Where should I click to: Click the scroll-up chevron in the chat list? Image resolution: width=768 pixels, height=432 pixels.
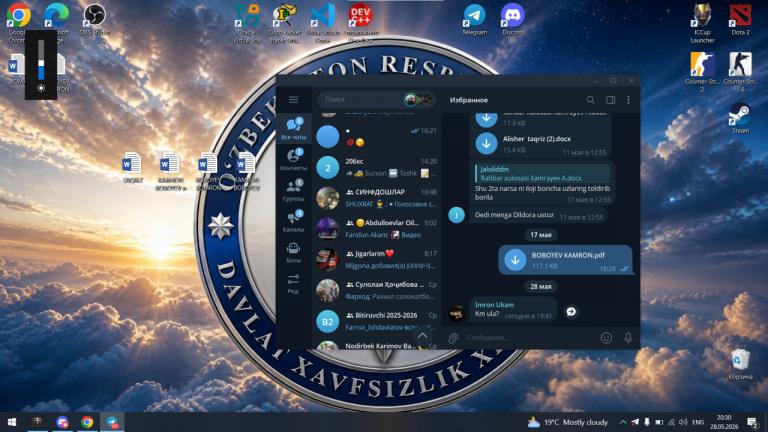coord(423,336)
